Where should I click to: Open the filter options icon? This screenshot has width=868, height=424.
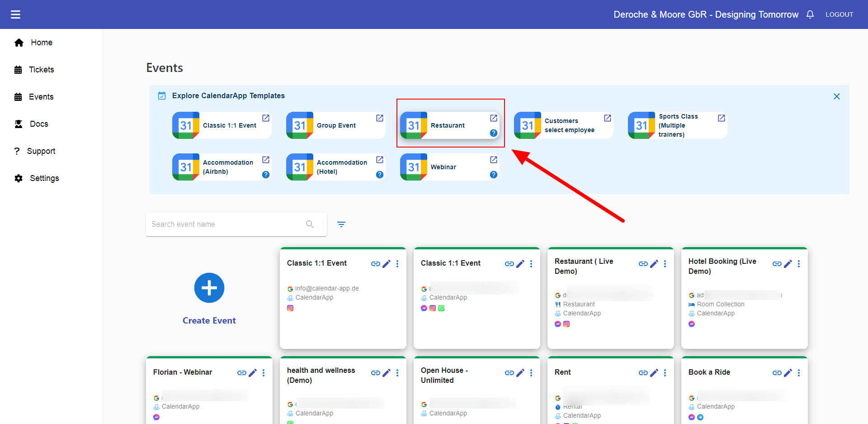[x=341, y=224]
